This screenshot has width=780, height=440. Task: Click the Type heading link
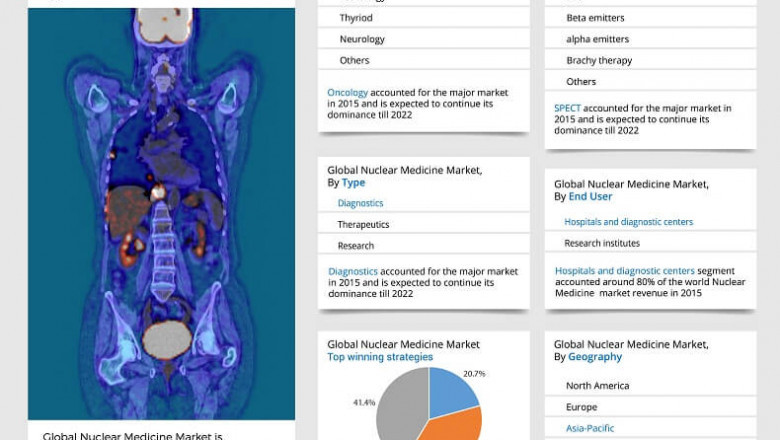coord(353,182)
